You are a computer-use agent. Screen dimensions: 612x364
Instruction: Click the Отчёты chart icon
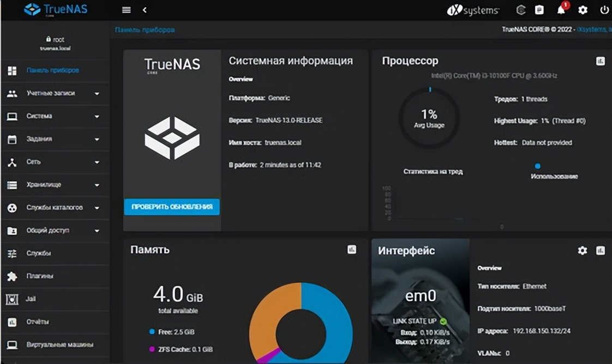[12, 322]
